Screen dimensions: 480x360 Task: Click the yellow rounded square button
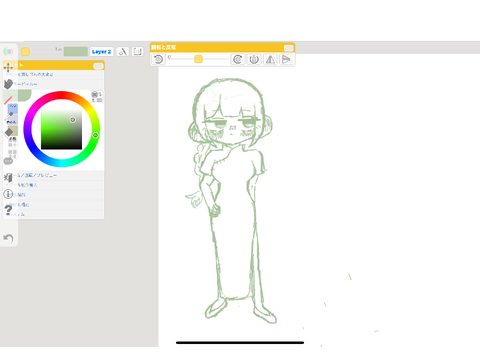(25, 51)
